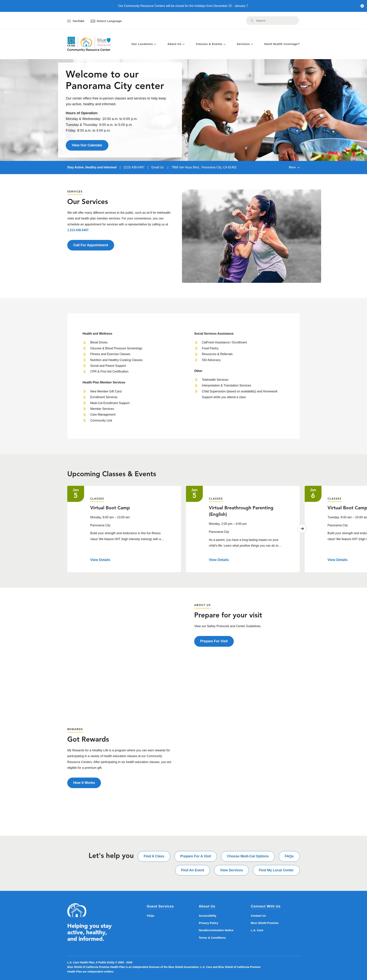
Task: Open the Select Language option
Action: (x=106, y=21)
